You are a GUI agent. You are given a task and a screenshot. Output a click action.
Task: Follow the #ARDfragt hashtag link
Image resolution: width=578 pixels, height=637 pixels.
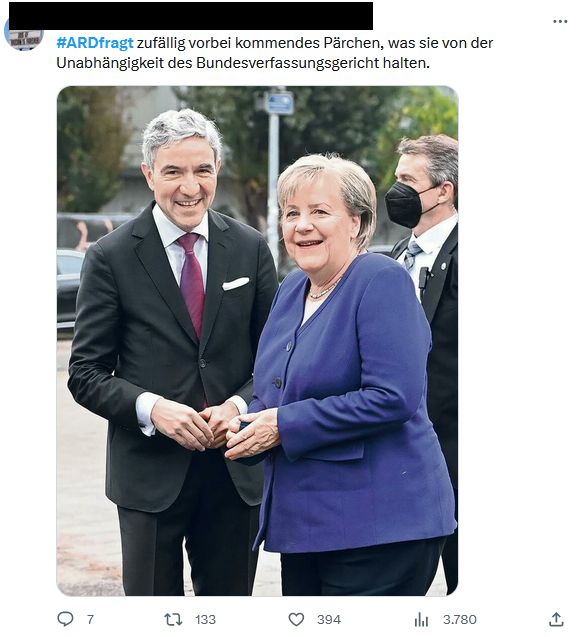[x=95, y=43]
